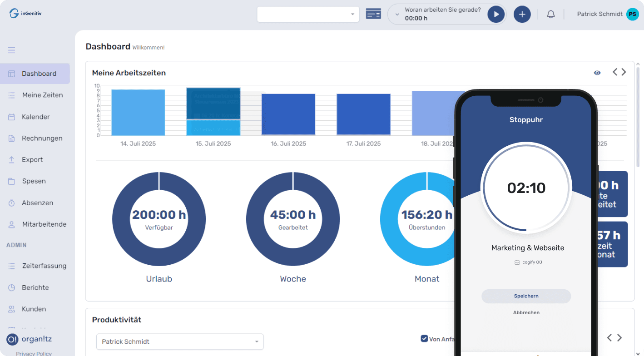Viewport: 644px width, 356px height.
Task: Click Speichern button on the phone
Action: click(526, 296)
